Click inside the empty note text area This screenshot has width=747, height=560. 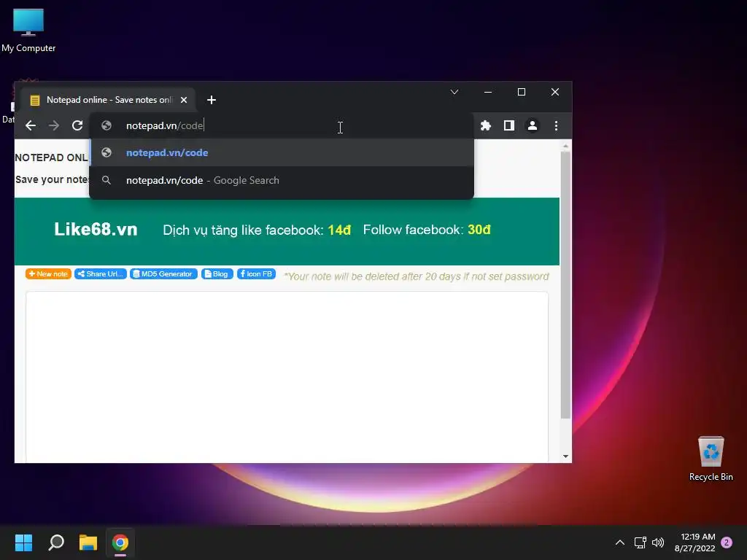287,377
